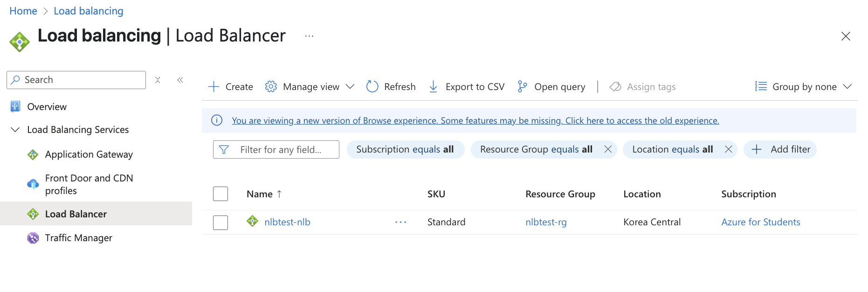This screenshot has height=292, width=868.
Task: Clear the sidebar search with X icon
Action: point(158,80)
